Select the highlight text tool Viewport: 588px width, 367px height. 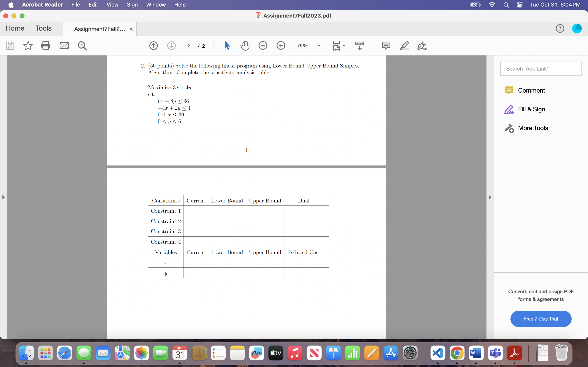pos(404,46)
